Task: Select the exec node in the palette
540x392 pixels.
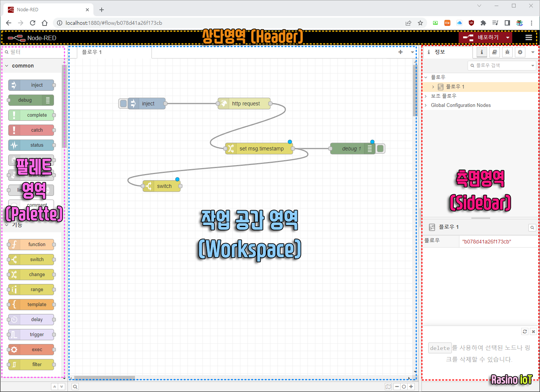Action: point(31,350)
